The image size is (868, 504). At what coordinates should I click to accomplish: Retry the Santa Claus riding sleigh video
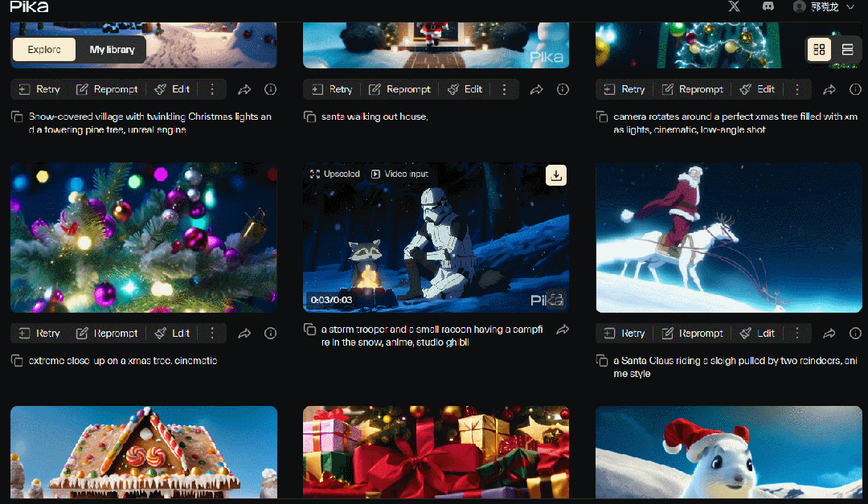pyautogui.click(x=624, y=333)
